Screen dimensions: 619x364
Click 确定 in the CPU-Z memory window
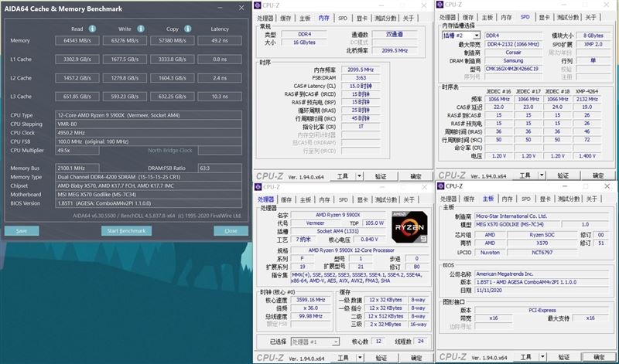[x=416, y=176]
